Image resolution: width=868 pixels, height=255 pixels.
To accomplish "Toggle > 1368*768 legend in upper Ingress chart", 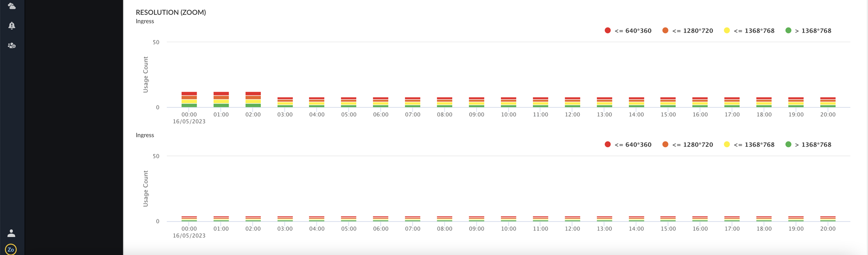I will pos(808,30).
